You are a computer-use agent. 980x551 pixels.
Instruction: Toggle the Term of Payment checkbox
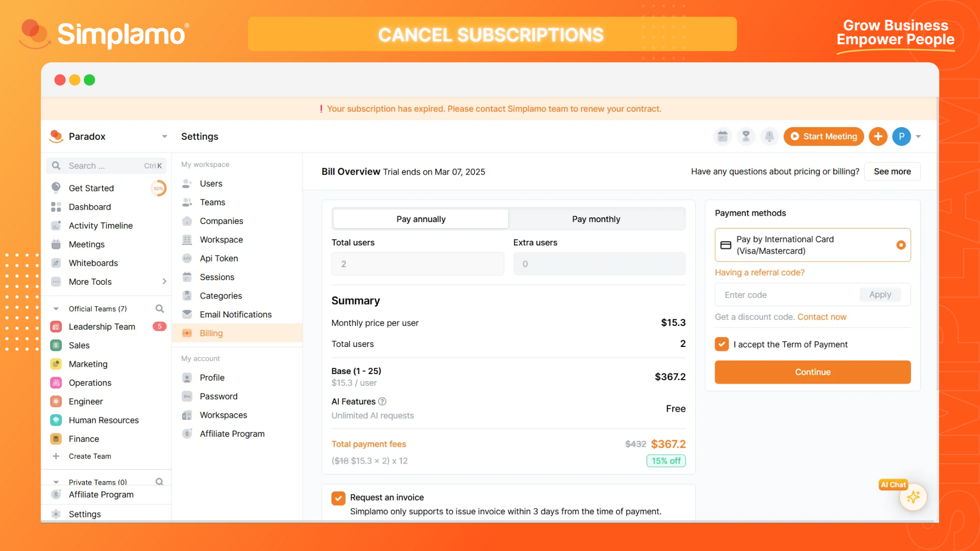coord(722,344)
